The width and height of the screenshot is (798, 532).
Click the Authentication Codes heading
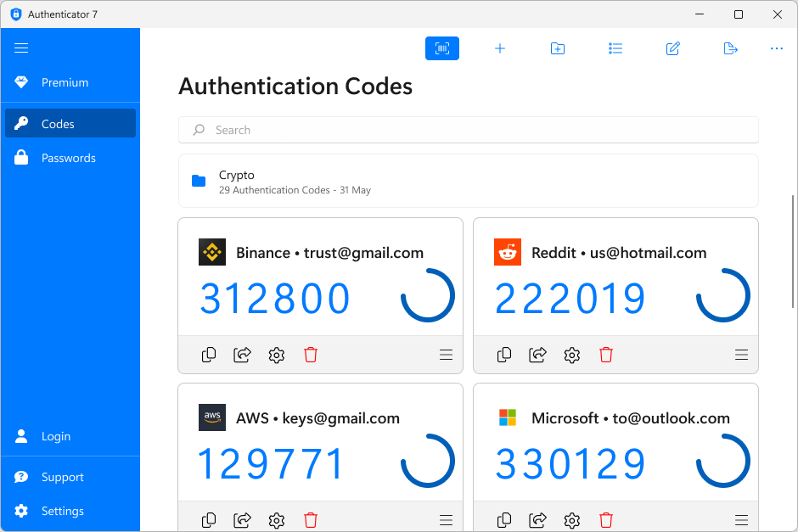[295, 87]
